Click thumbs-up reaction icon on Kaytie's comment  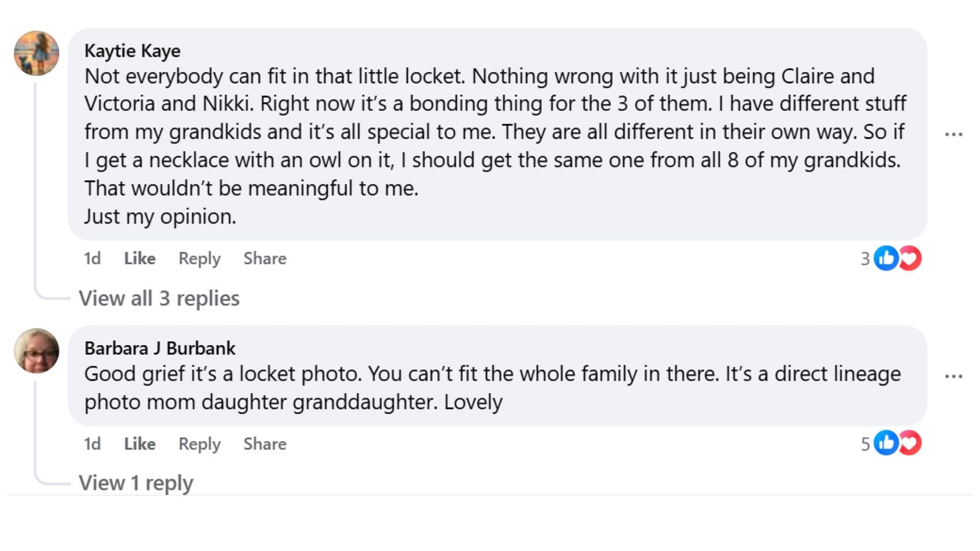coord(886,258)
